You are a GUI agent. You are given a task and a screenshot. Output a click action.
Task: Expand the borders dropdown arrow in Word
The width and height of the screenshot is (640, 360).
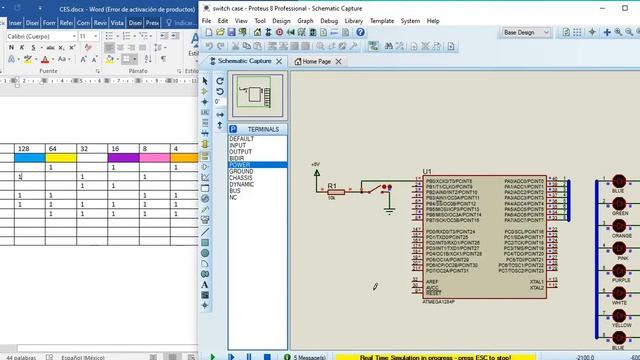pos(135,60)
